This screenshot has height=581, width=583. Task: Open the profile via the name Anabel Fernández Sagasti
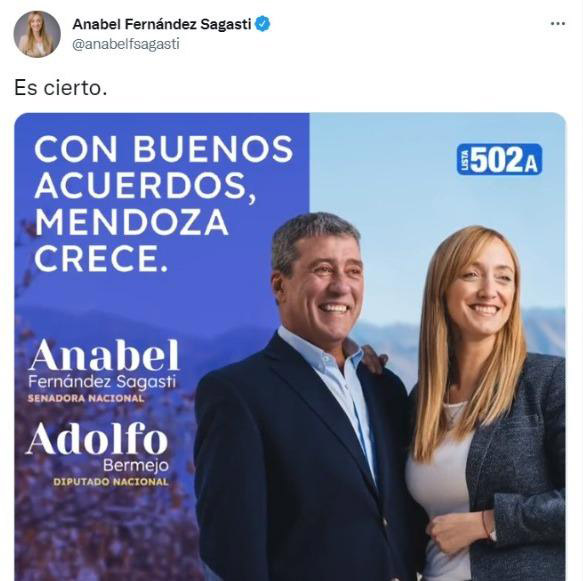162,24
